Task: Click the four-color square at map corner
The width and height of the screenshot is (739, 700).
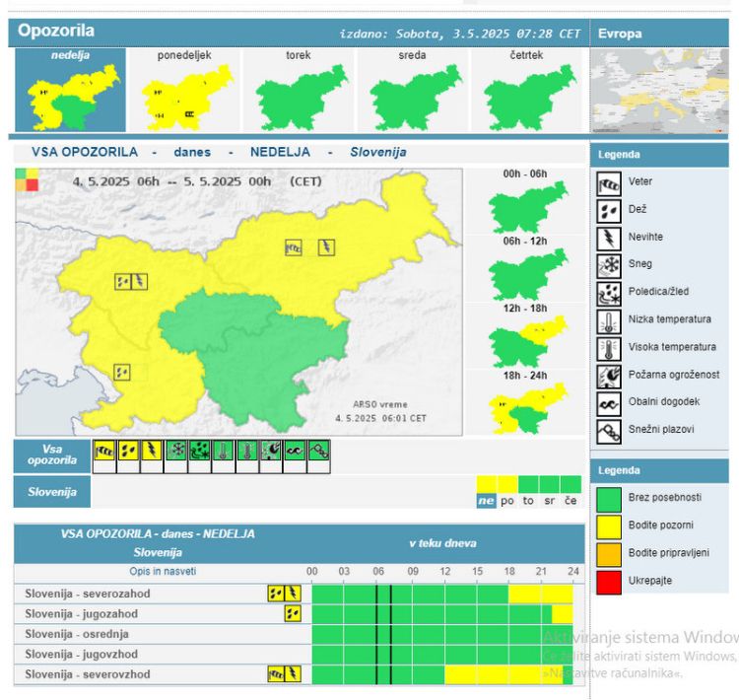Action: click(x=27, y=179)
